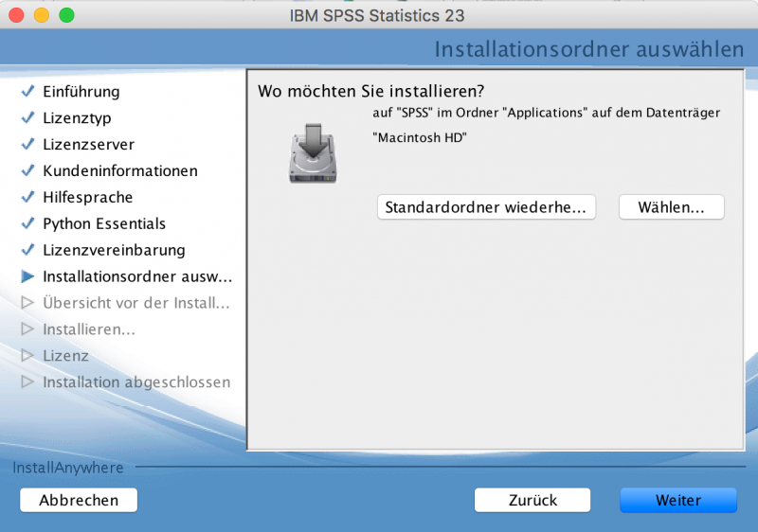
Task: Click the IBM SPSS Statistics 23 window title
Action: pyautogui.click(x=377, y=15)
